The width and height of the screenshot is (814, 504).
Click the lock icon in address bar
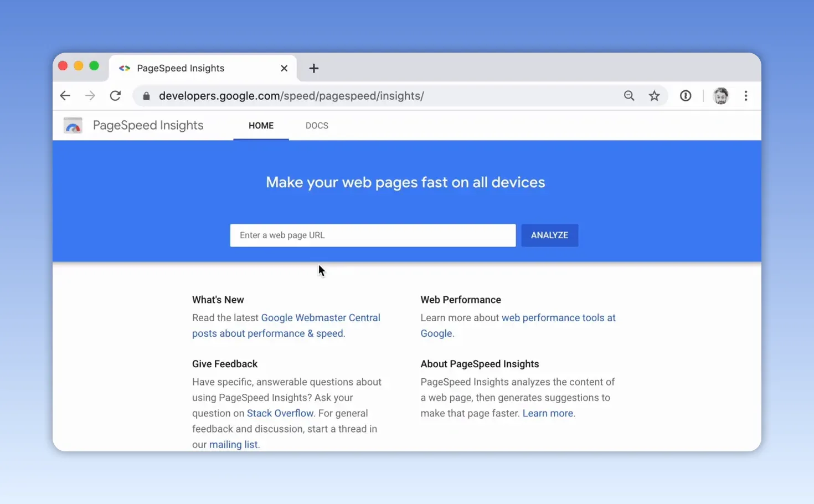tap(146, 96)
